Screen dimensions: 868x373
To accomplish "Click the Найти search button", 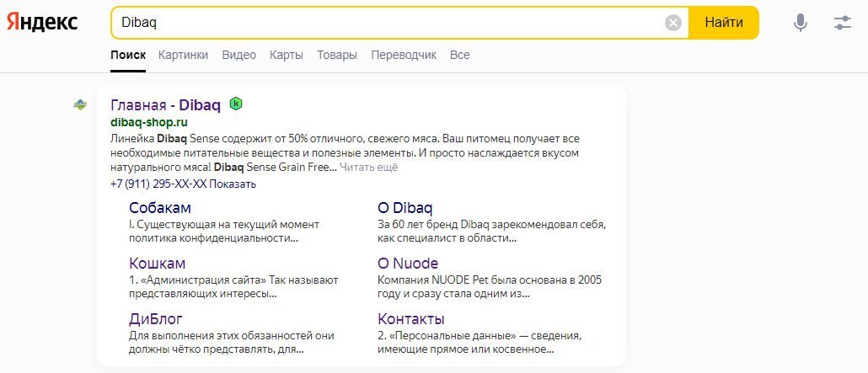I will point(724,23).
